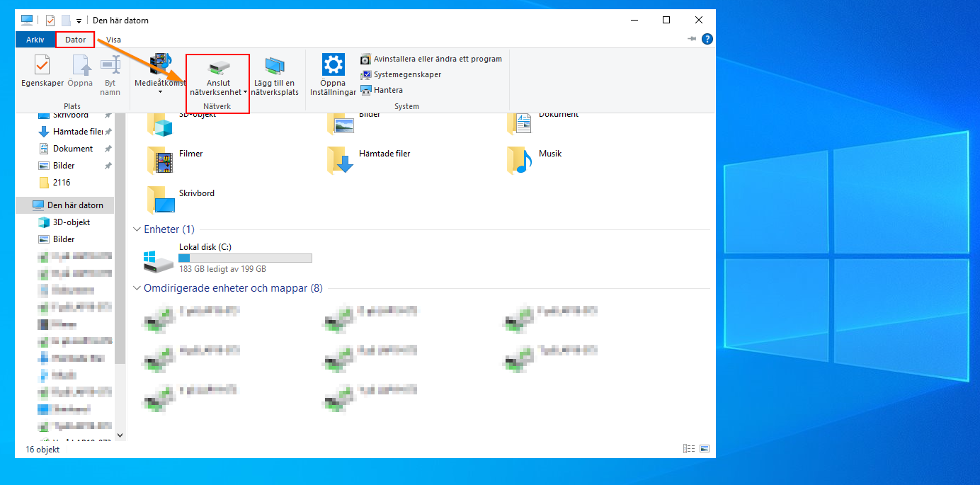Click Avinstallera eller ändra ett program
This screenshot has height=485, width=980.
tap(437, 59)
